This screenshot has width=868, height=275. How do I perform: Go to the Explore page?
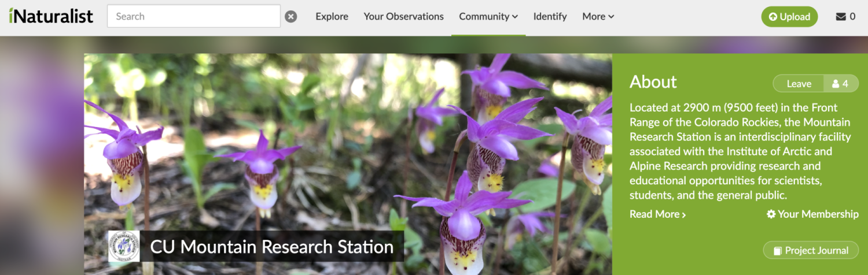[x=332, y=17]
